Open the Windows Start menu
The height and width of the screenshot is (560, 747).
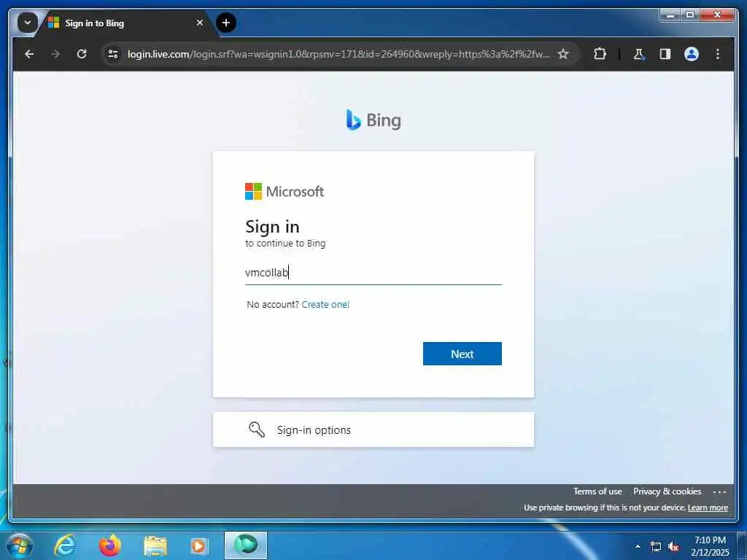20,545
